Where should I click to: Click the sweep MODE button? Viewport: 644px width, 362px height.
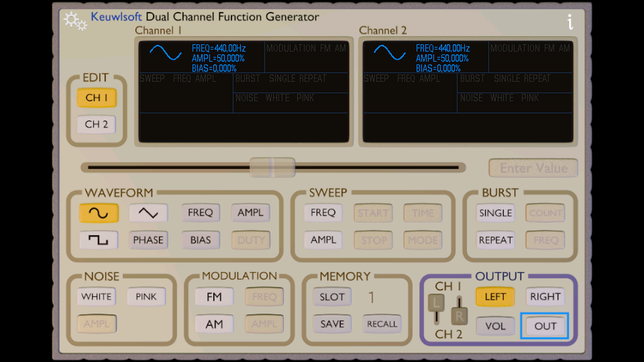(x=423, y=240)
